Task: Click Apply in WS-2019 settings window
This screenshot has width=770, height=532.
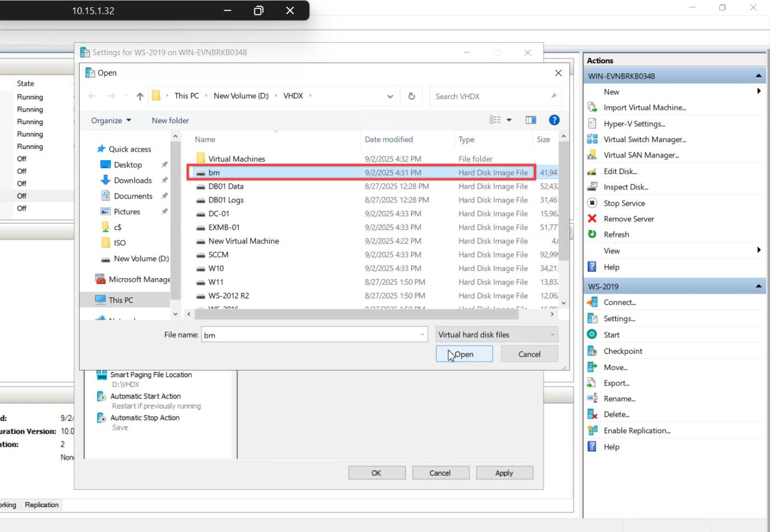Action: 504,473
